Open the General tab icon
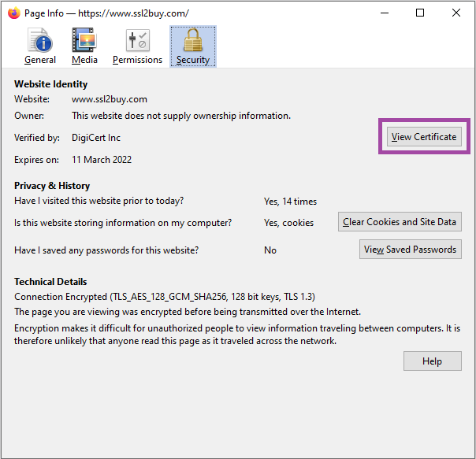The image size is (476, 459). 40,46
